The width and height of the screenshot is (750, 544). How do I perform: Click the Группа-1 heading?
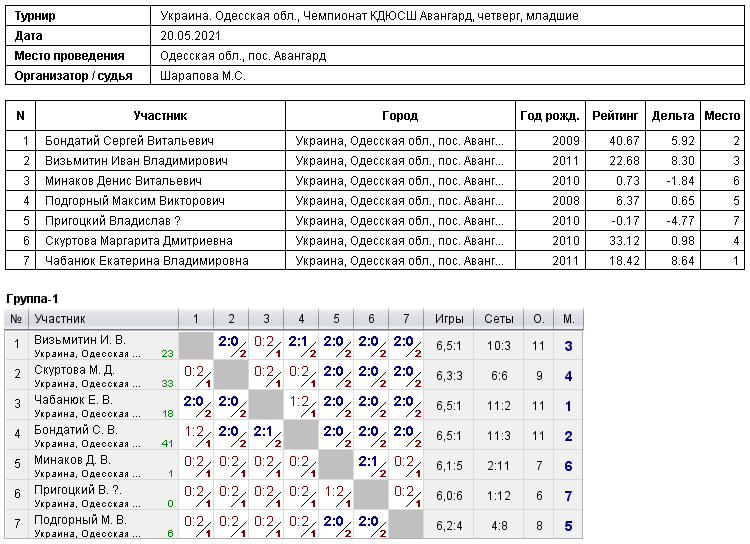32,299
